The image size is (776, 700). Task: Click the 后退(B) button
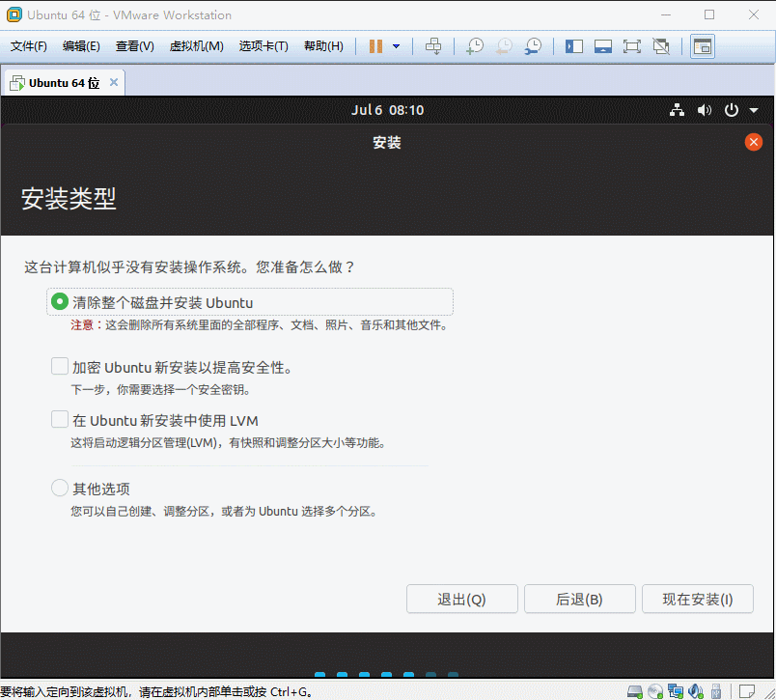click(579, 600)
